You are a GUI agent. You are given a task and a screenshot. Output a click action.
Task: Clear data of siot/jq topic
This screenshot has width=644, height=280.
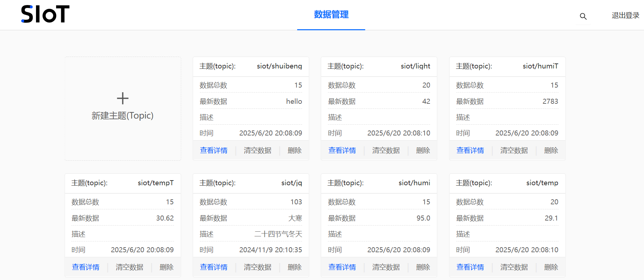(x=258, y=267)
